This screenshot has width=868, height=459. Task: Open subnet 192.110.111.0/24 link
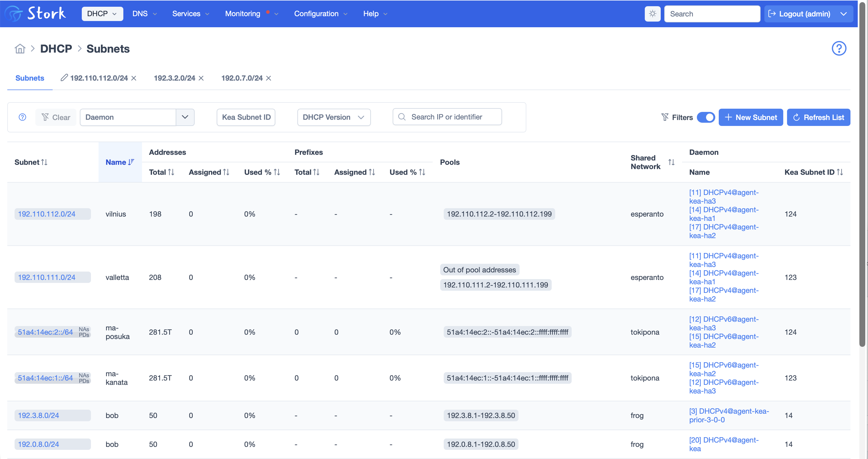pyautogui.click(x=46, y=278)
